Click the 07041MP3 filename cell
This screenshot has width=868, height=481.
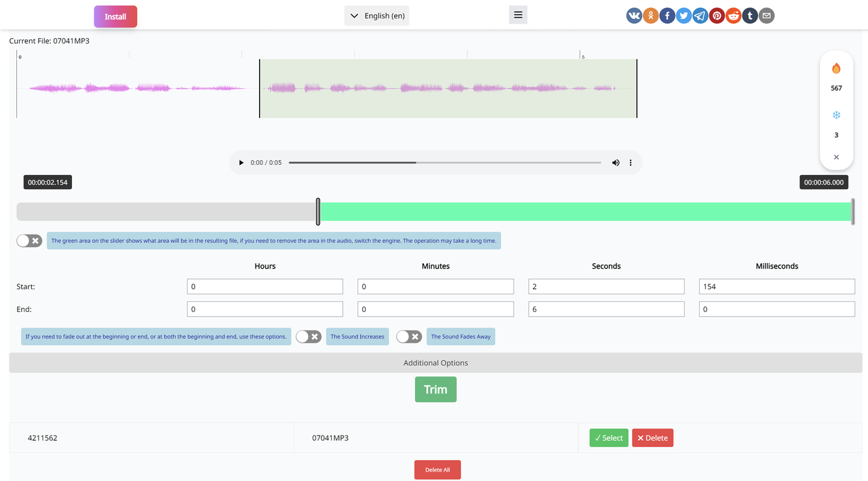pos(436,438)
